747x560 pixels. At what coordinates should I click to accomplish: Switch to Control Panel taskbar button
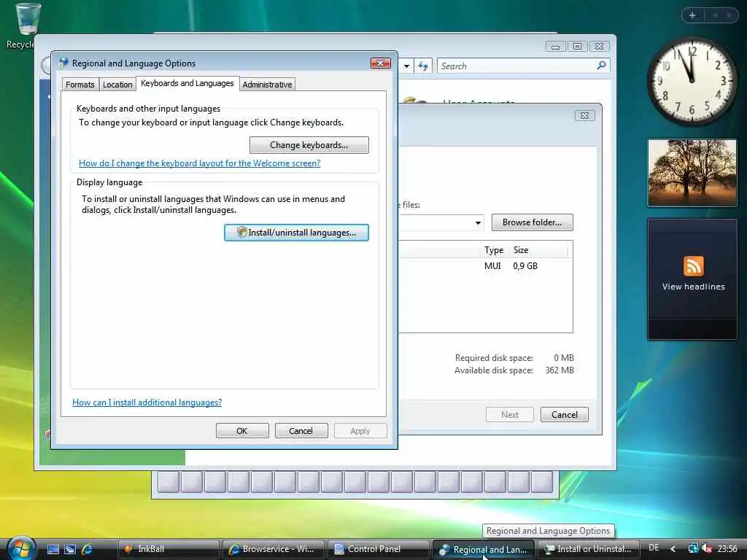tap(379, 549)
